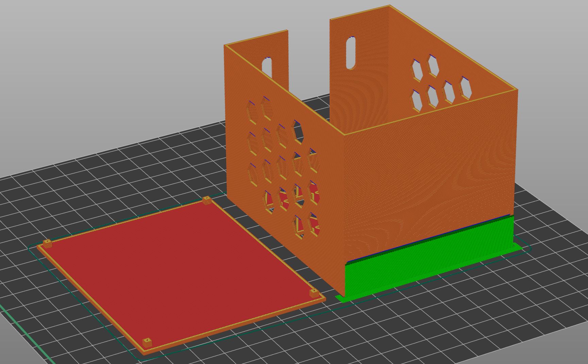Select the lid's nearest front corner post
The width and height of the screenshot is (588, 364).
coord(147,342)
